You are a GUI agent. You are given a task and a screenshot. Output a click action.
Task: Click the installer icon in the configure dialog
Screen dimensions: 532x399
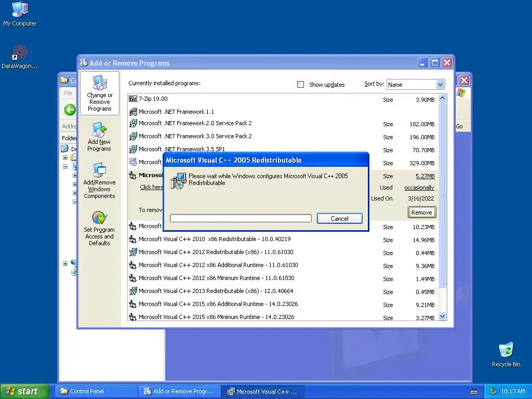pyautogui.click(x=179, y=180)
